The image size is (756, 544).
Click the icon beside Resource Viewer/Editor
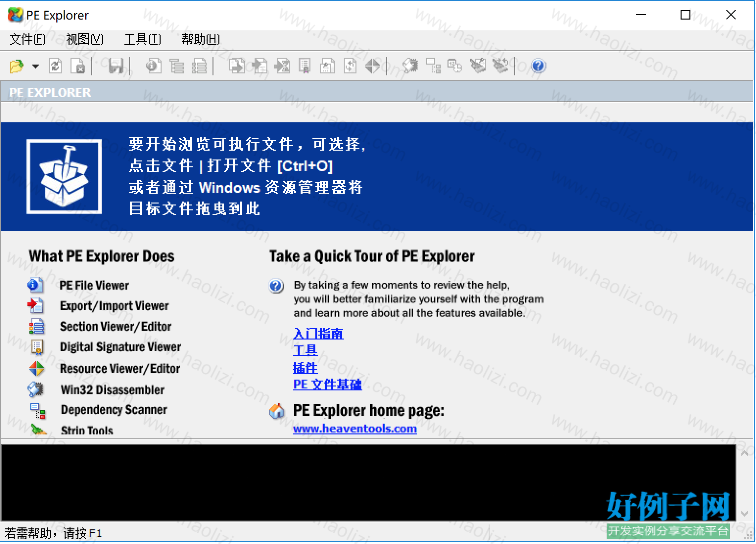pos(37,368)
